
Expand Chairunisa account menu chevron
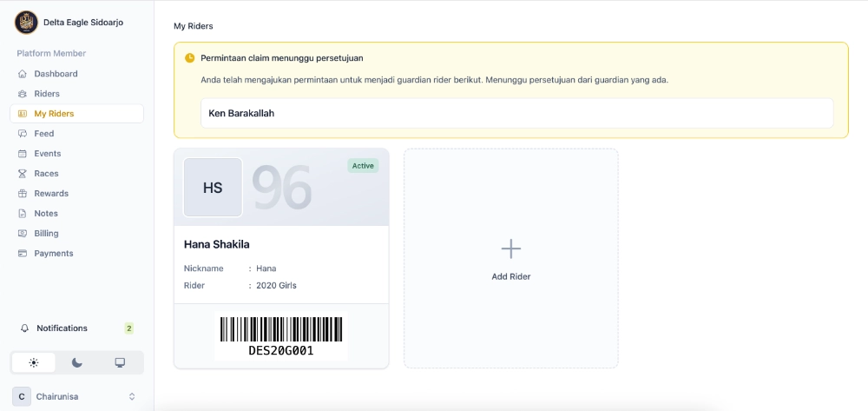click(132, 396)
